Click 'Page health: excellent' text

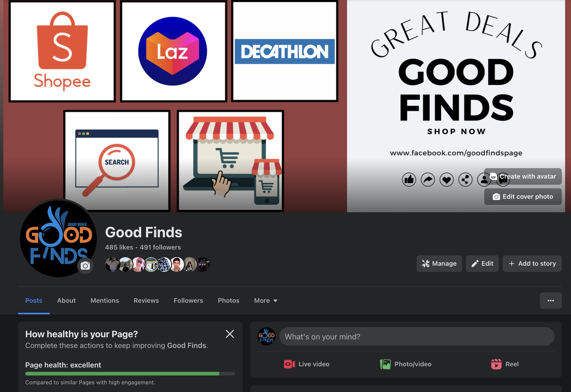pyautogui.click(x=63, y=365)
